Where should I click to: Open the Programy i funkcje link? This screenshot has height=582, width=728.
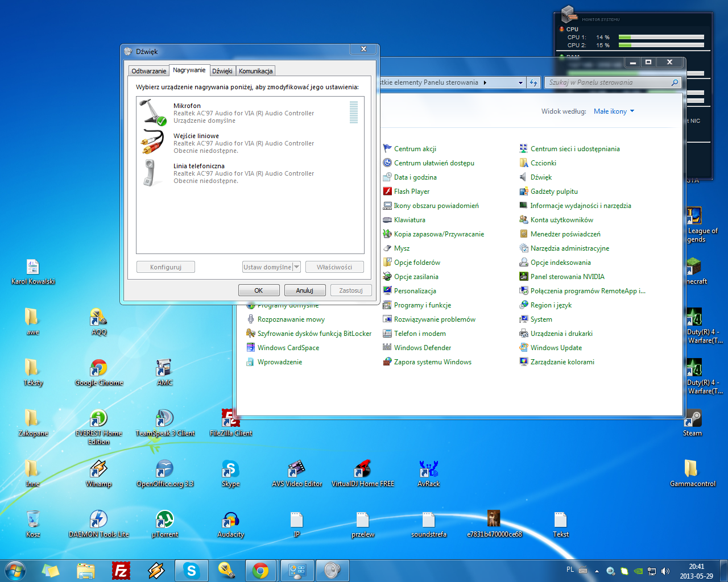423,305
